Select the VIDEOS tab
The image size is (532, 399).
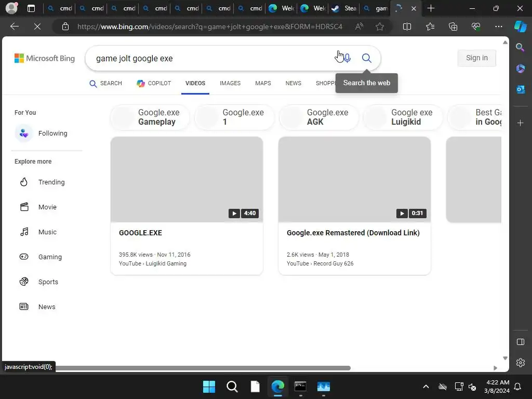point(195,83)
